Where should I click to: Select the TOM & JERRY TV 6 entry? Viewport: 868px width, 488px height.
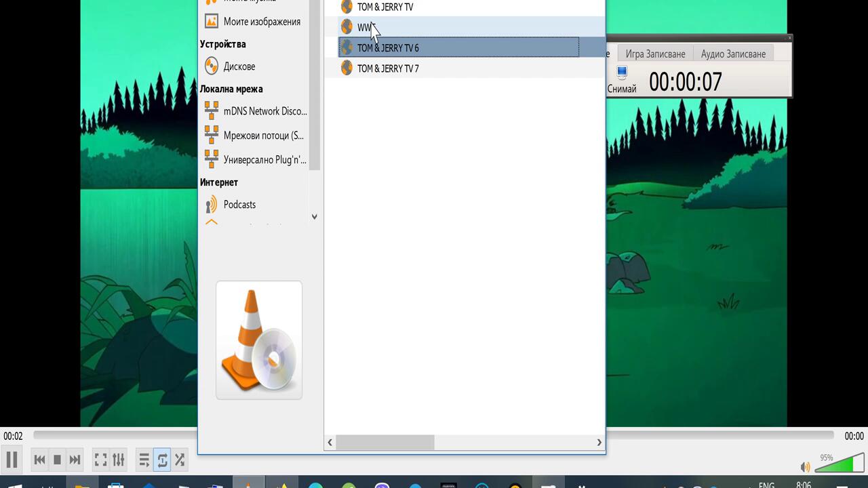click(x=388, y=48)
